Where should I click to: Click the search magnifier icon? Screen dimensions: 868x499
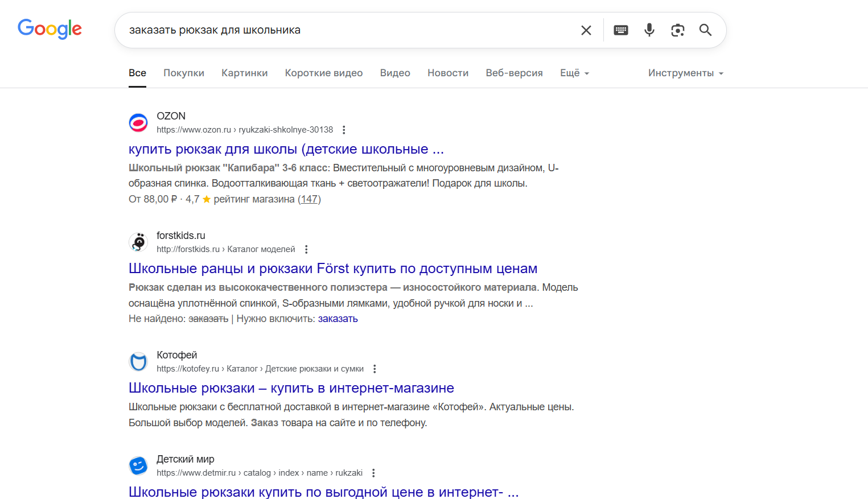coord(705,30)
